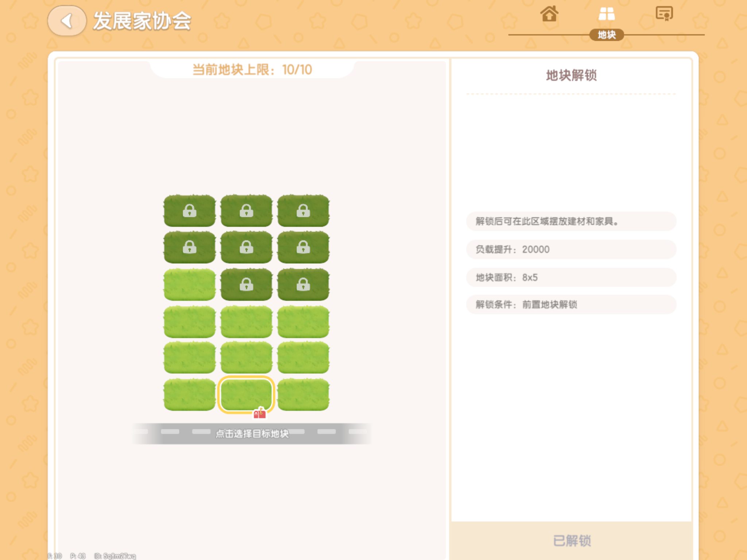
Task: Select unlocked plot, bottom row left
Action: coord(189,394)
